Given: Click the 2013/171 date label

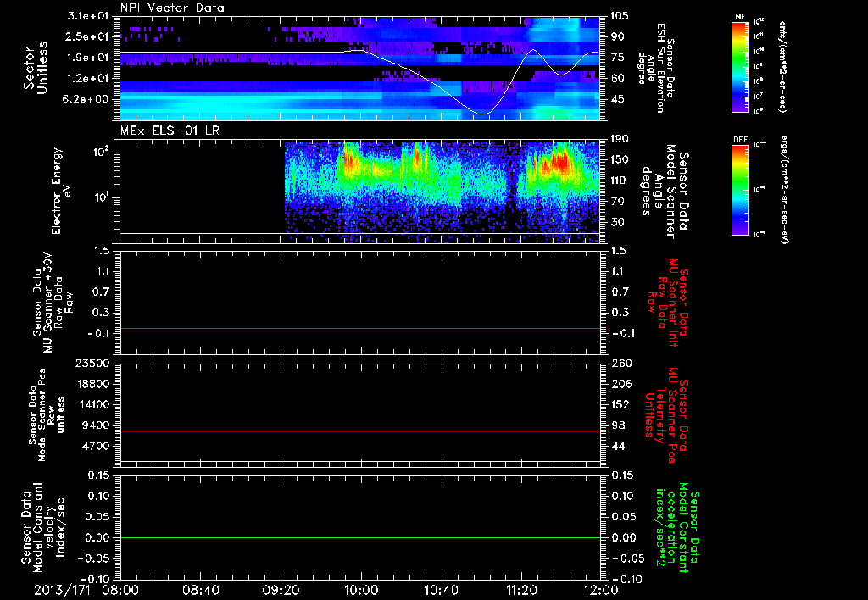Looking at the screenshot, I should [60, 590].
